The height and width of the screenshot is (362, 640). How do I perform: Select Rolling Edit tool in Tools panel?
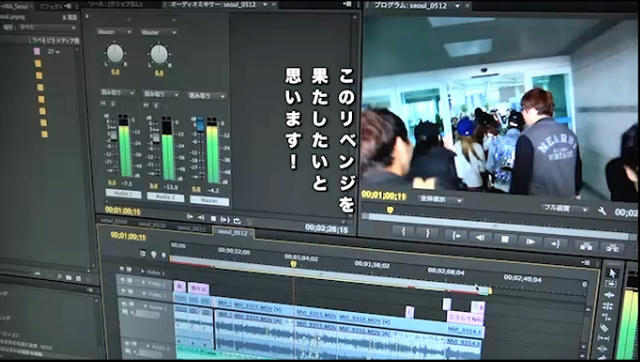pos(607,306)
